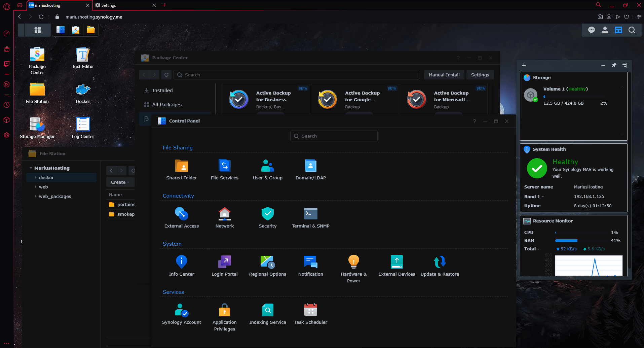Open DSM main menu grid
This screenshot has width=644, height=348.
pyautogui.click(x=38, y=30)
